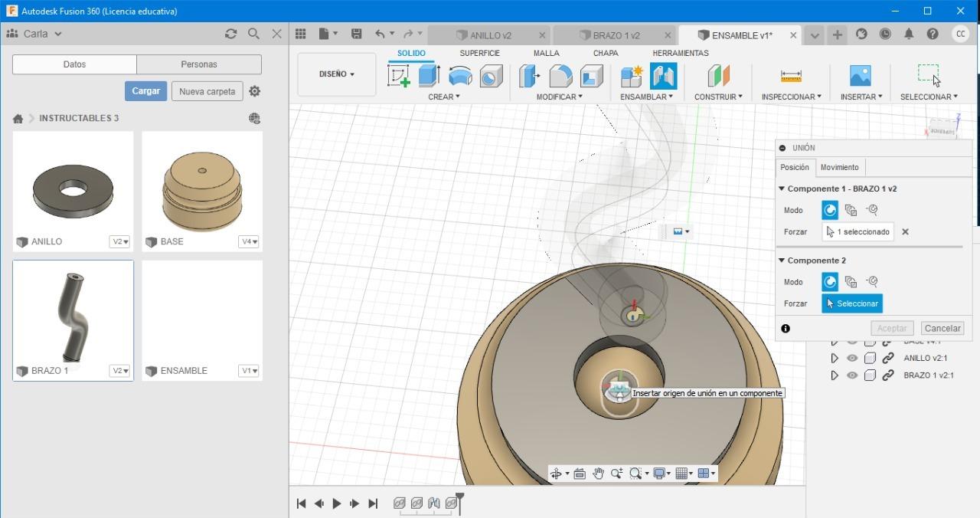The height and width of the screenshot is (518, 980).
Task: Select the Create Sketch tool
Action: 399,76
